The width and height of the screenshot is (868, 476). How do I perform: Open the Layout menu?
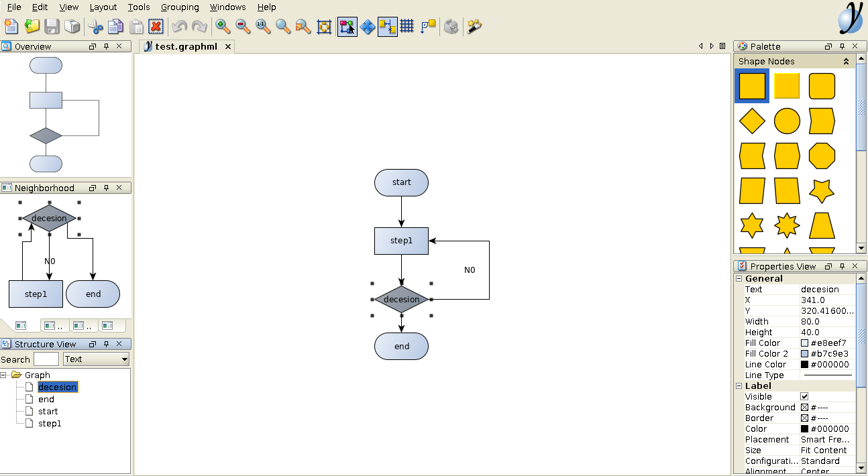point(103,7)
